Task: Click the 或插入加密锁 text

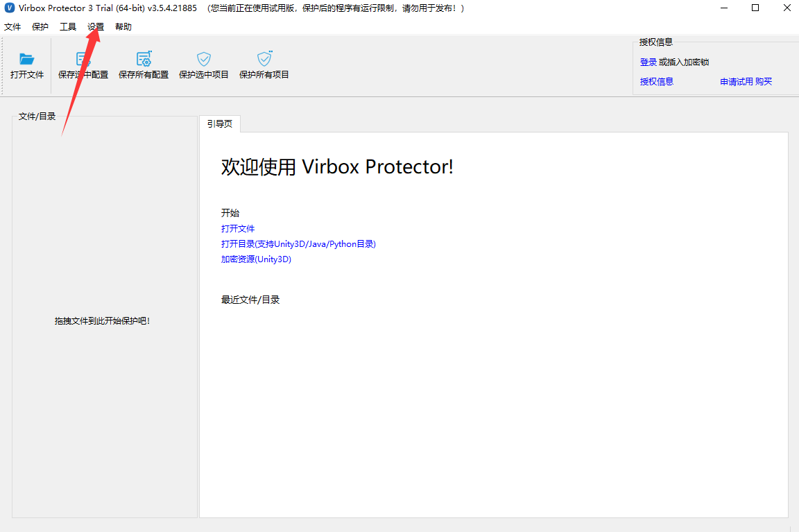Action: (x=684, y=62)
